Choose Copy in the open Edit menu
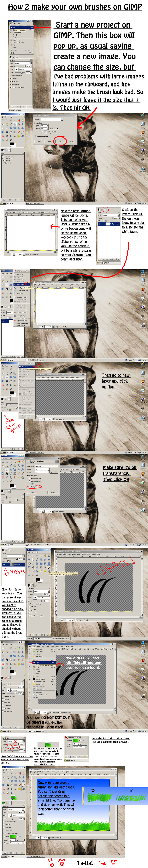Screen dimensions: 148x868 pos(44,663)
